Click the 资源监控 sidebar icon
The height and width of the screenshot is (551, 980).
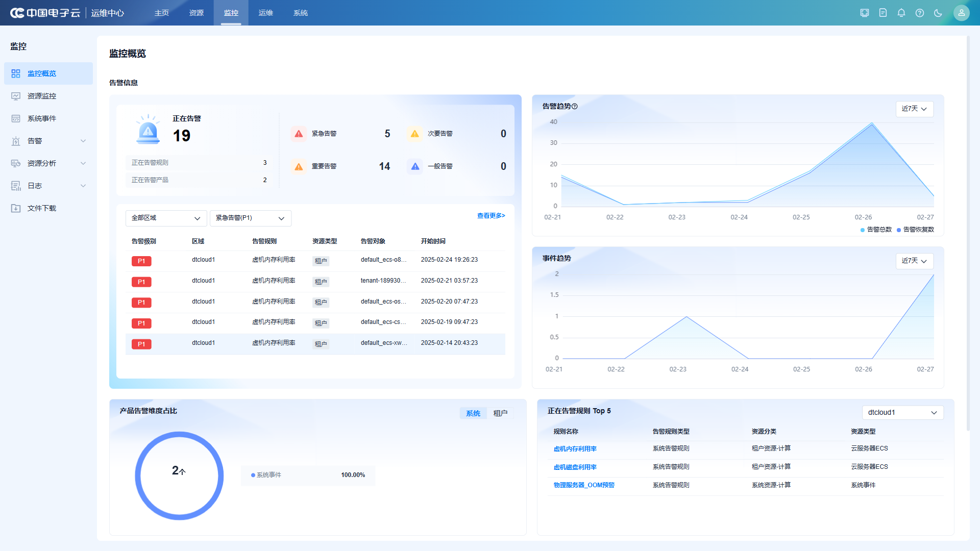click(16, 96)
